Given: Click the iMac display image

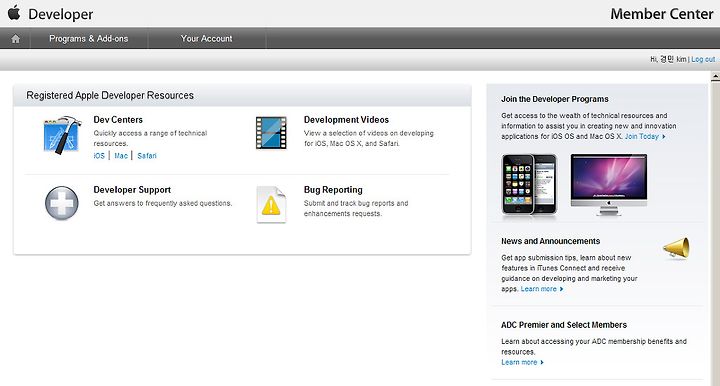Looking at the screenshot, I should pos(609,185).
